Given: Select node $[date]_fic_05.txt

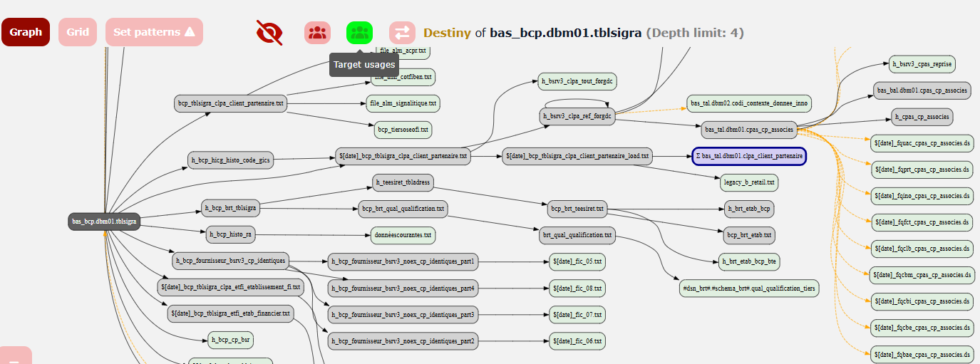Looking at the screenshot, I should click(577, 261).
